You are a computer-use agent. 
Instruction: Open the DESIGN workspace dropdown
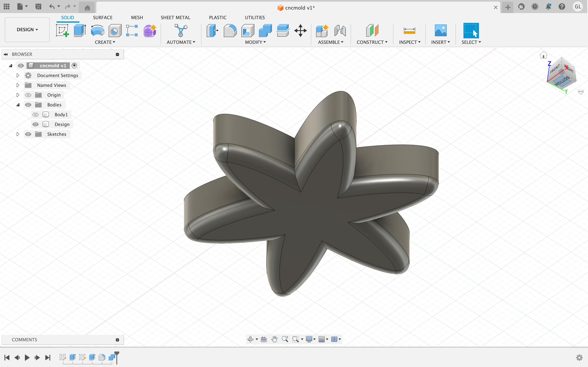(27, 30)
